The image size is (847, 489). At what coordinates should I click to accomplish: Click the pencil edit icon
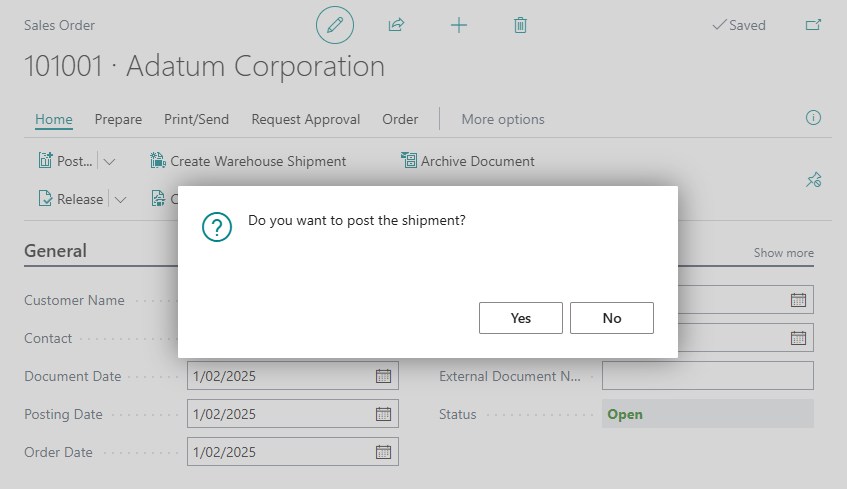tap(335, 25)
